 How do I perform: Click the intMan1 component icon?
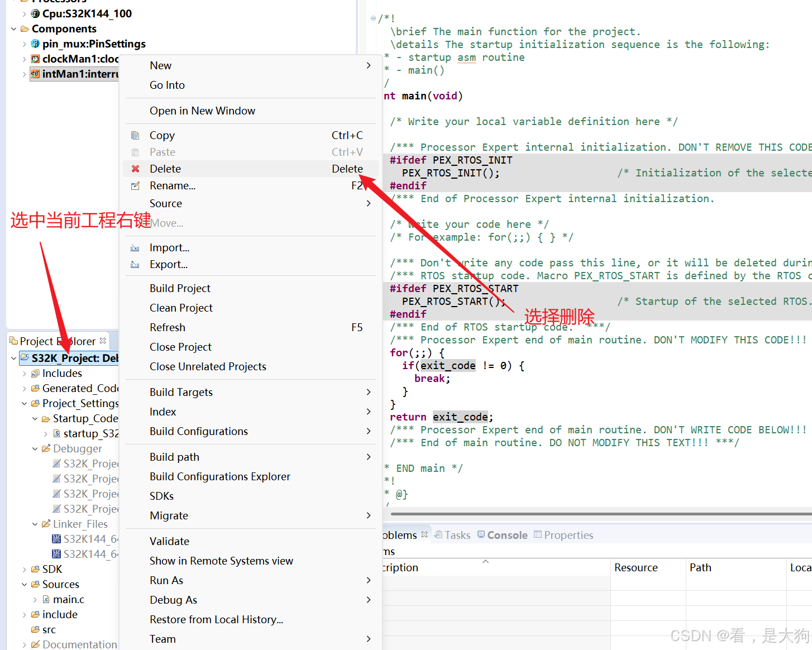click(35, 74)
